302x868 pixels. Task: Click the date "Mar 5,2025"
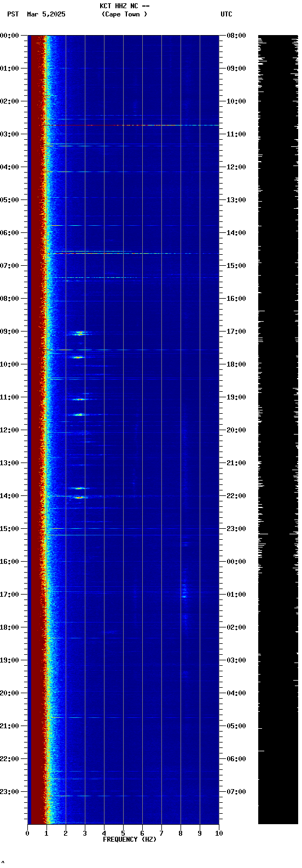tap(46, 14)
